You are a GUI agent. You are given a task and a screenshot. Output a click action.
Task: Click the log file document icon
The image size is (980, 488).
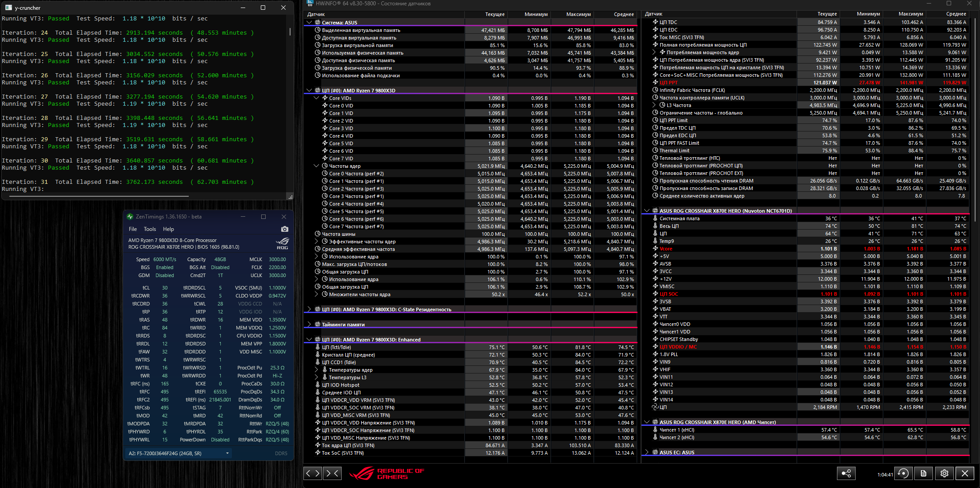click(x=924, y=473)
